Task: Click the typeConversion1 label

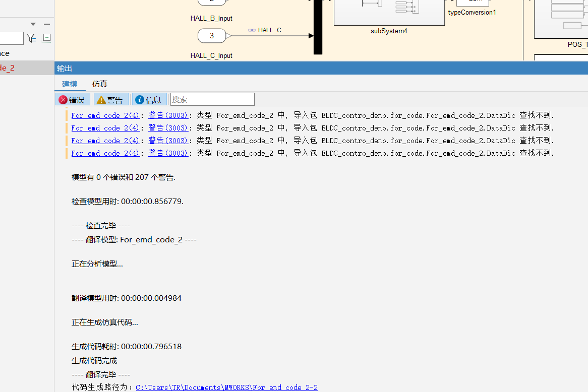Action: point(472,13)
